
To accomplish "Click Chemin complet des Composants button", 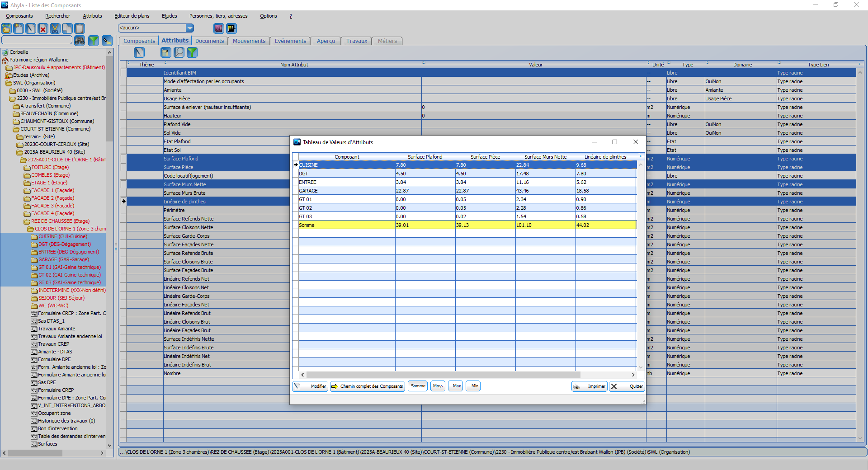I will (367, 386).
